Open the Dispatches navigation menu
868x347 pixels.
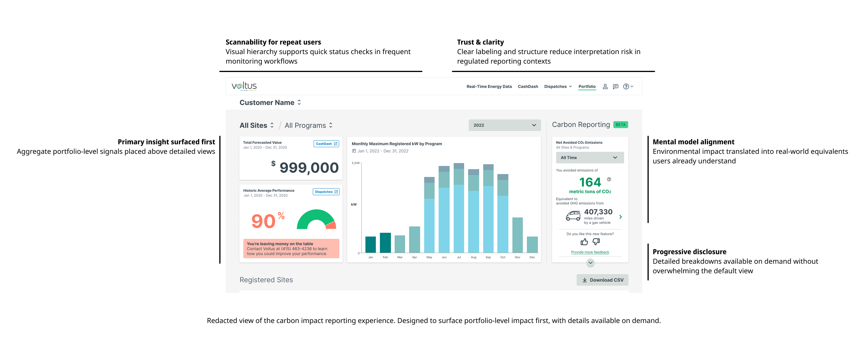pos(558,86)
